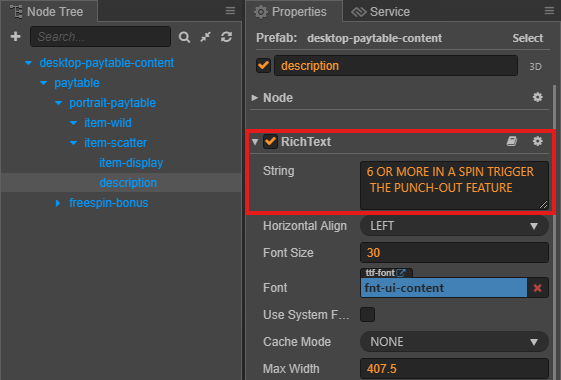Image resolution: width=561 pixels, height=380 pixels.
Task: Switch to the Service tab
Action: (380, 12)
